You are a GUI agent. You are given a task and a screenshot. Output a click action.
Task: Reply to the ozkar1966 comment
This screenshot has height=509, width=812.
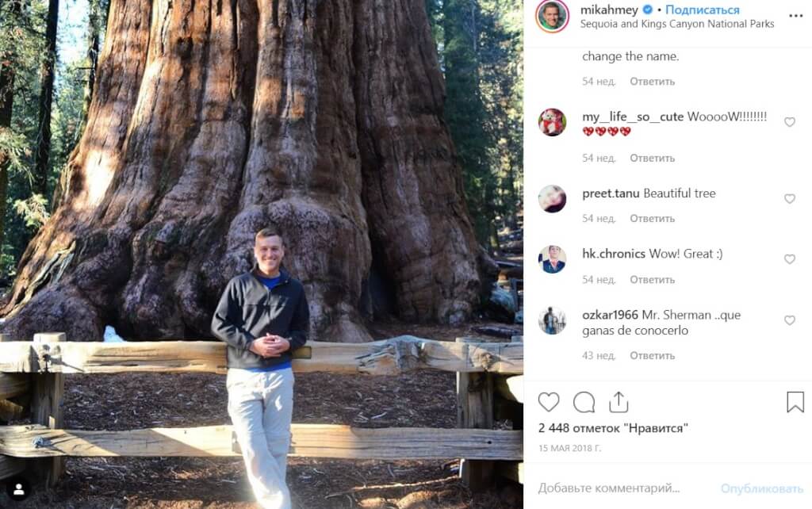652,356
